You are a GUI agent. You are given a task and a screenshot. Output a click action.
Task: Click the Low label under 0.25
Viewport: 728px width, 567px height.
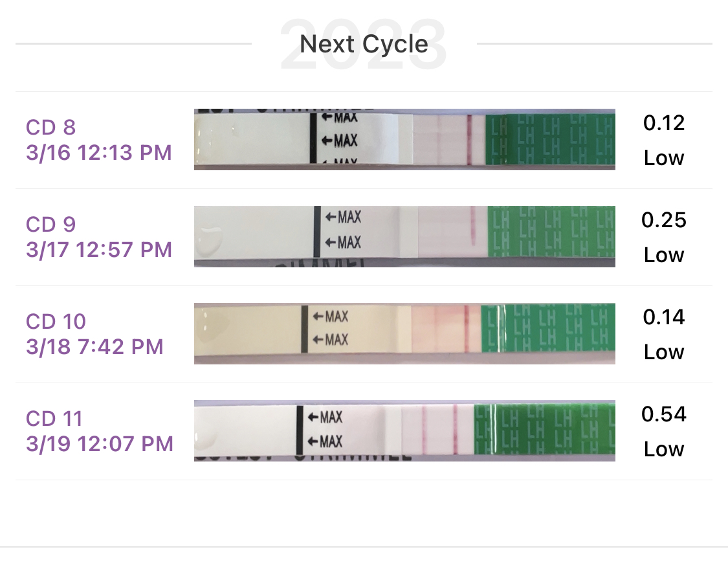coord(664,255)
